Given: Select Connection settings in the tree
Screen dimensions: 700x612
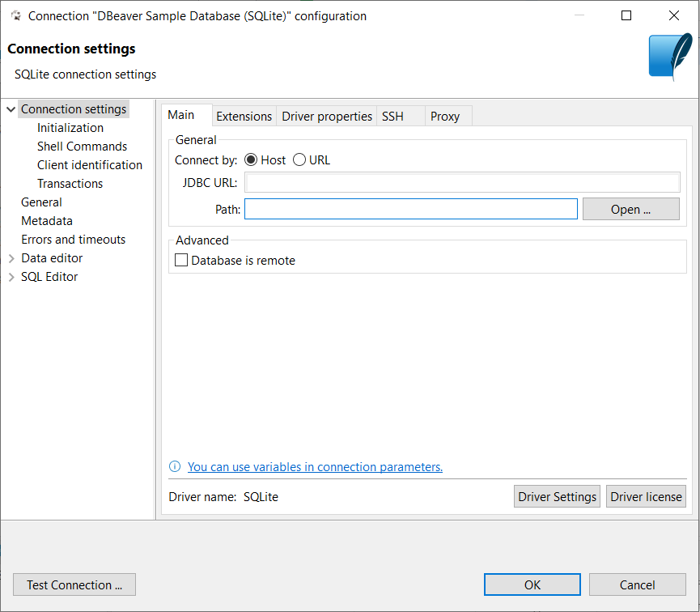Looking at the screenshot, I should coord(74,109).
